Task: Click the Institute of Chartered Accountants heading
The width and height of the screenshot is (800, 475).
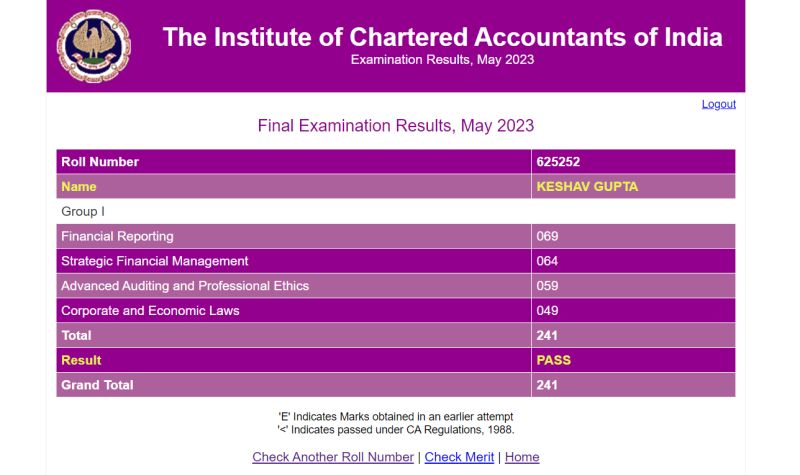Action: pyautogui.click(x=442, y=37)
